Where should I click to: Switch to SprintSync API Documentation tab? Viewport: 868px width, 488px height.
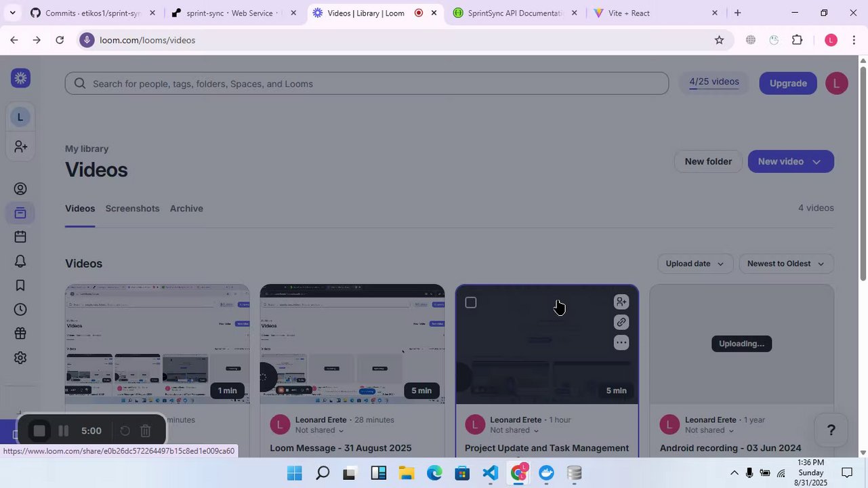[515, 13]
